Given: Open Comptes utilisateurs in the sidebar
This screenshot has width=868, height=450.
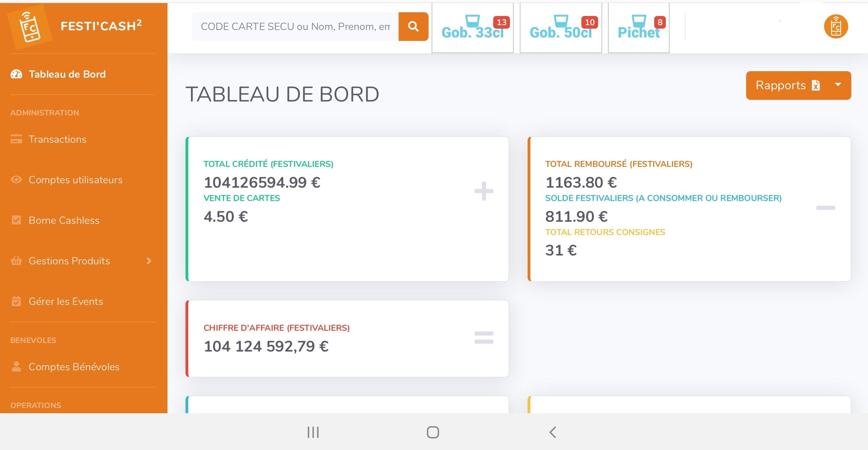Looking at the screenshot, I should coord(75,180).
